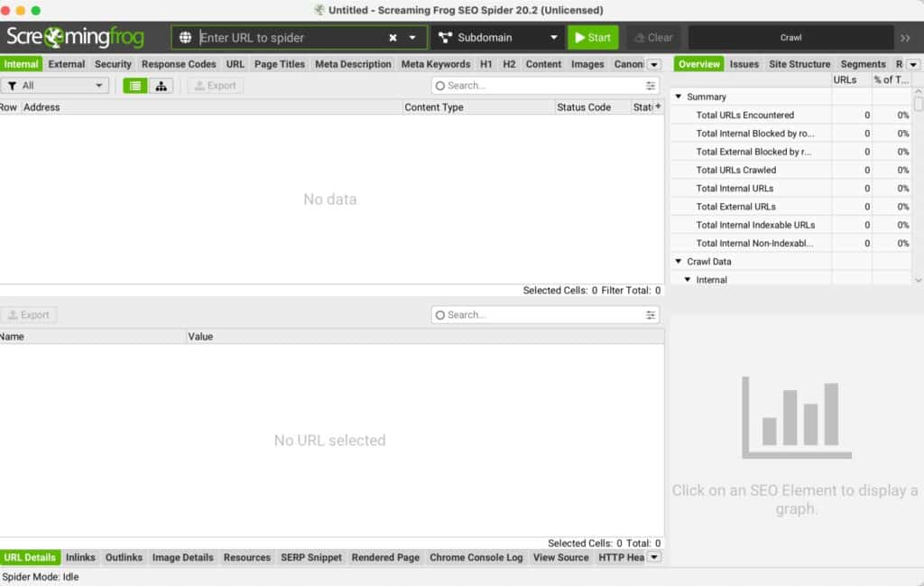Open the View Source bottom tab
Viewport: 924px width, 586px height.
click(561, 558)
